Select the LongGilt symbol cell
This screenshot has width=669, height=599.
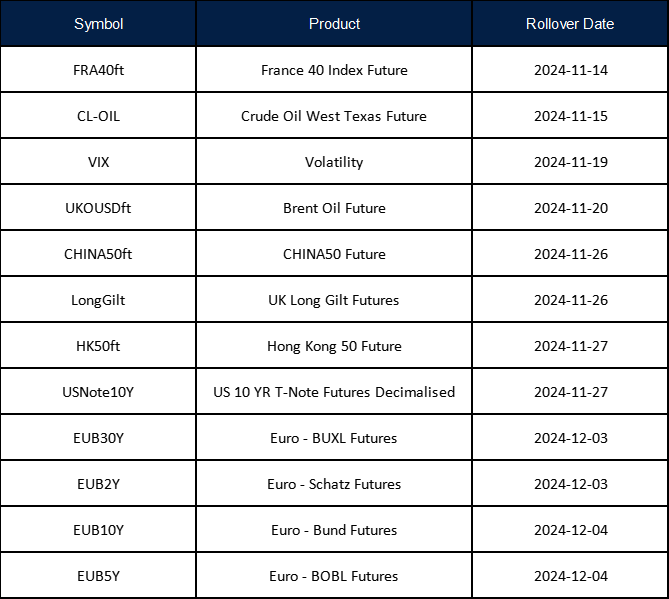click(98, 300)
